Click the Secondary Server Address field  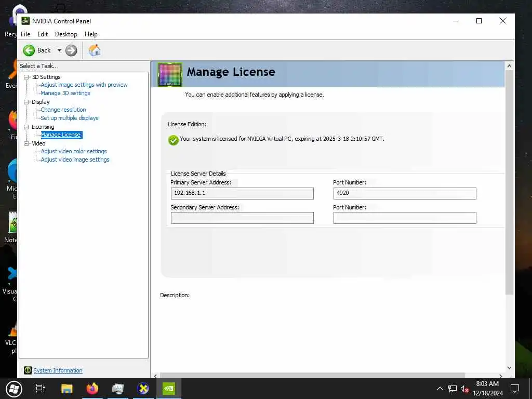coord(242,218)
